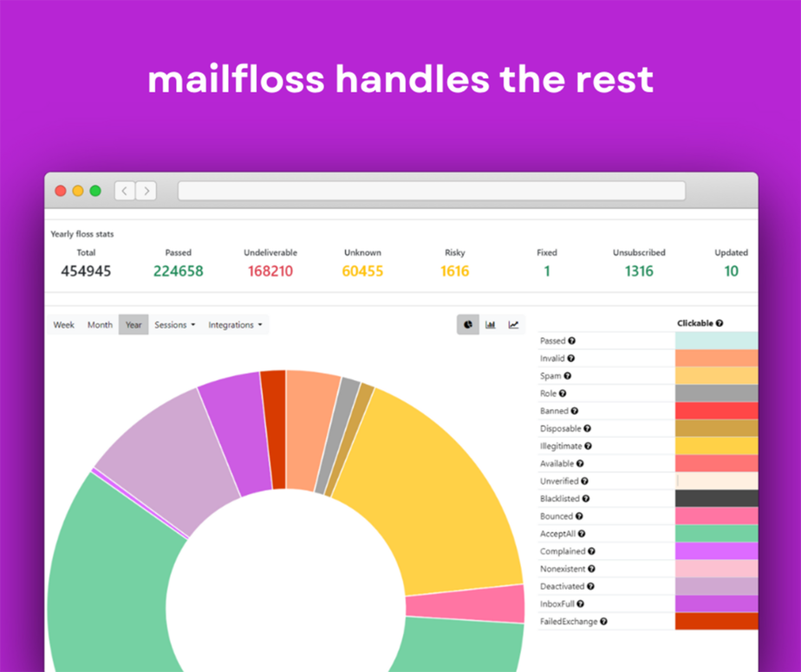This screenshot has width=801, height=672.
Task: Switch to line chart view
Action: (x=513, y=324)
